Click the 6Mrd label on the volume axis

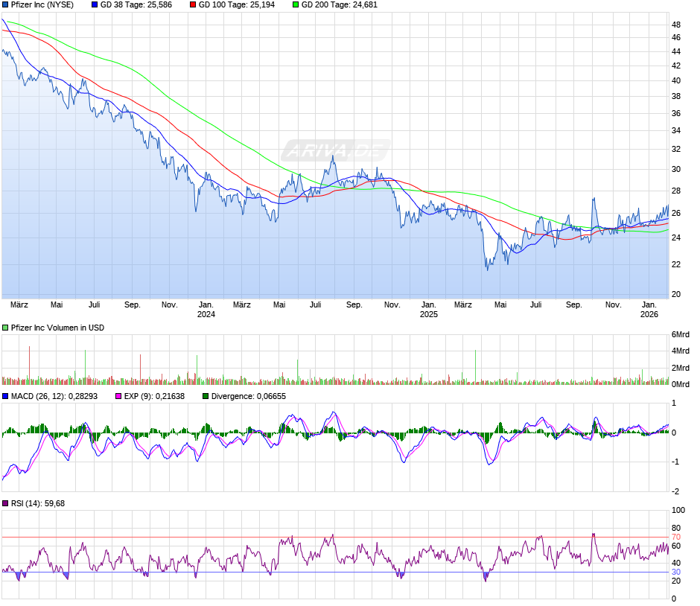pos(679,334)
